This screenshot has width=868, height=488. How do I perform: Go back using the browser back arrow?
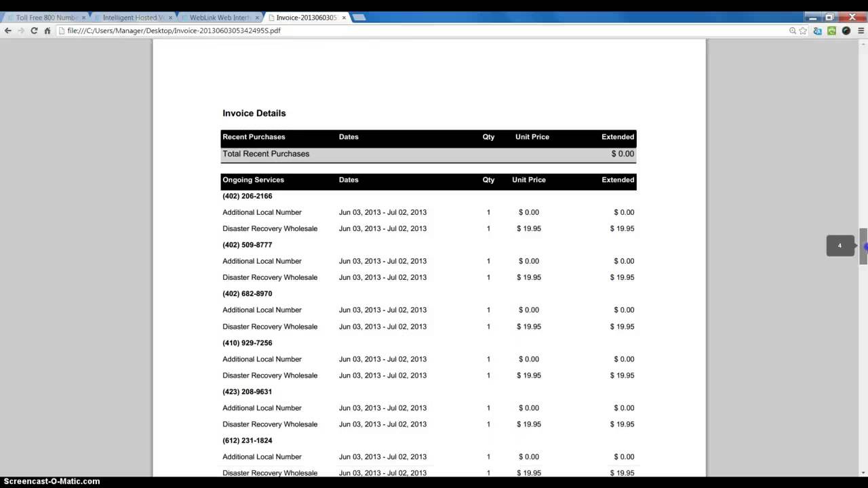point(8,30)
